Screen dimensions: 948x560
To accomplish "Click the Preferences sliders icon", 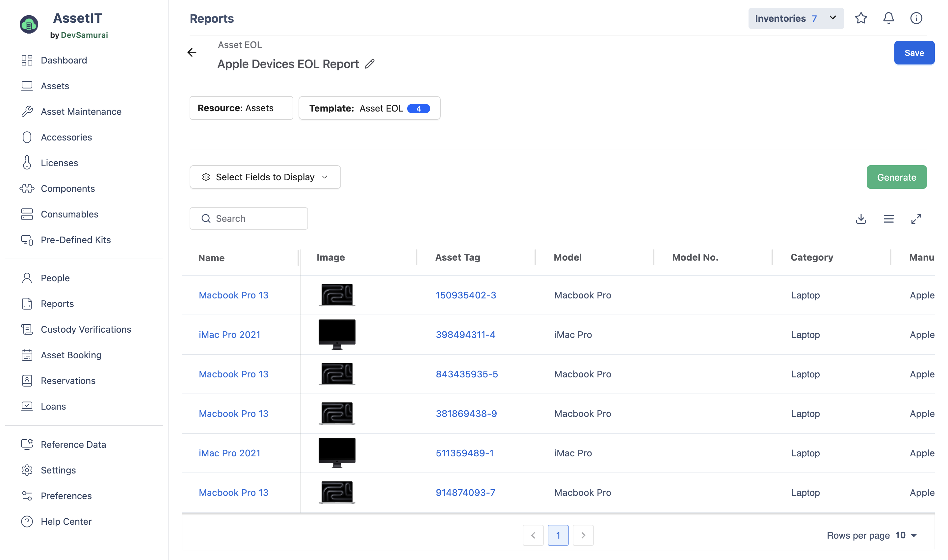I will [27, 496].
